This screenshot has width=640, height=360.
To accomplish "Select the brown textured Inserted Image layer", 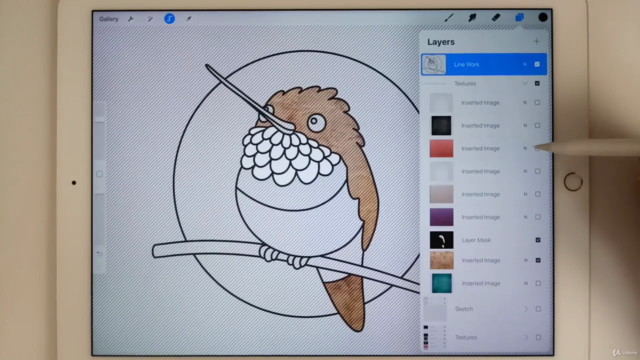I will click(x=484, y=260).
